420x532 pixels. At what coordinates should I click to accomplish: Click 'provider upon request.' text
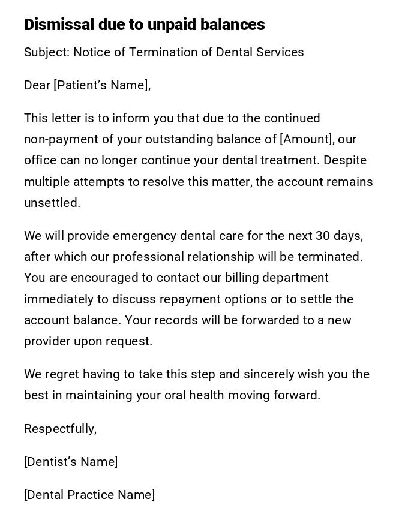click(x=88, y=341)
